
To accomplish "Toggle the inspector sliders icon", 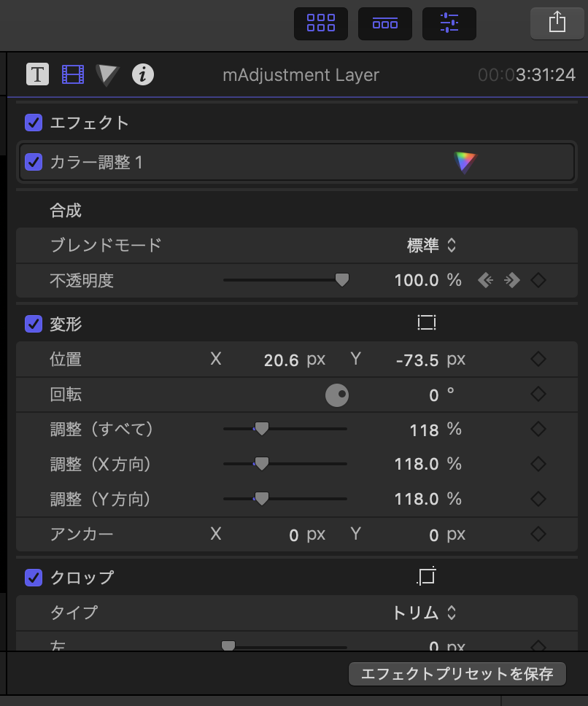I will [x=449, y=23].
